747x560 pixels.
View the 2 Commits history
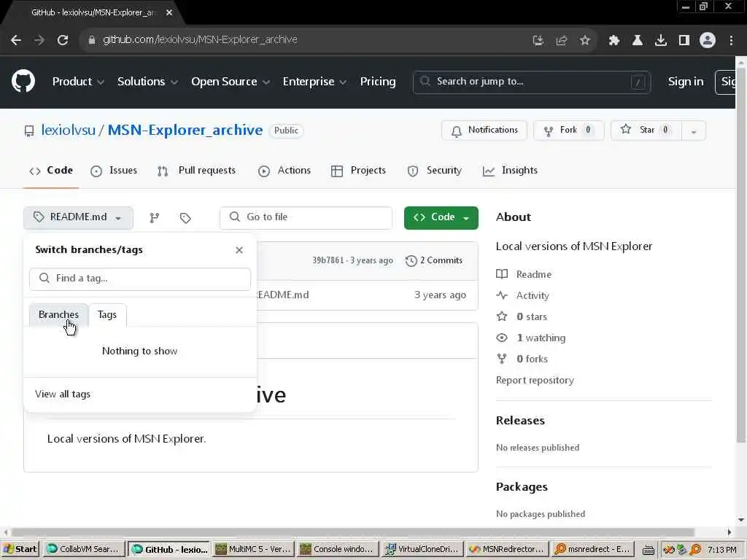point(434,260)
